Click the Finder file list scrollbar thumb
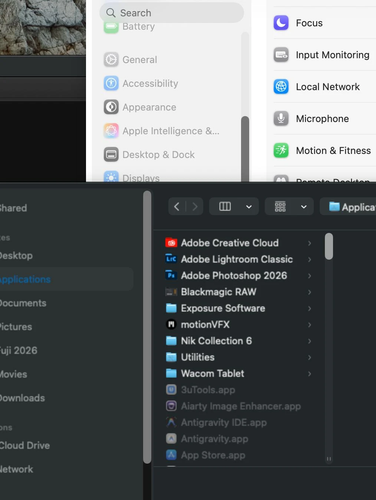This screenshot has height=500, width=376. pos(329,246)
